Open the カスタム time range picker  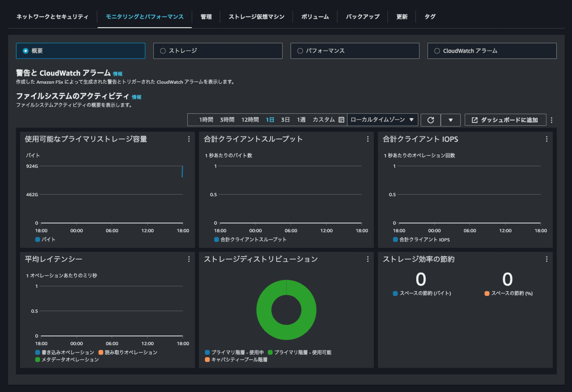[324, 120]
